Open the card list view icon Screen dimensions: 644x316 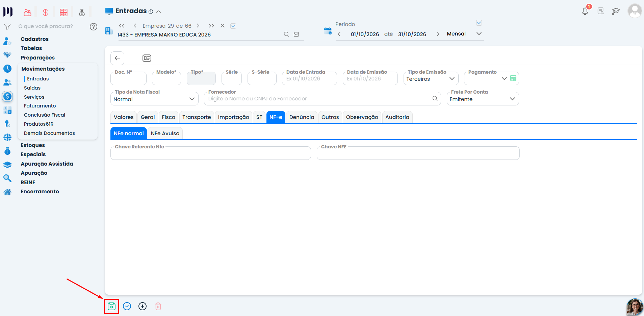click(147, 58)
